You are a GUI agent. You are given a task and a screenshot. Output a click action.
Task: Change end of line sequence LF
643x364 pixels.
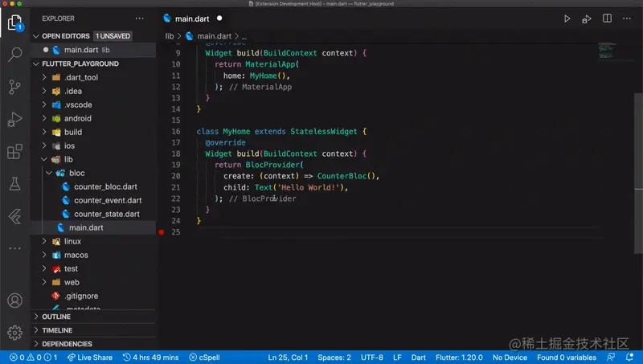(397, 358)
